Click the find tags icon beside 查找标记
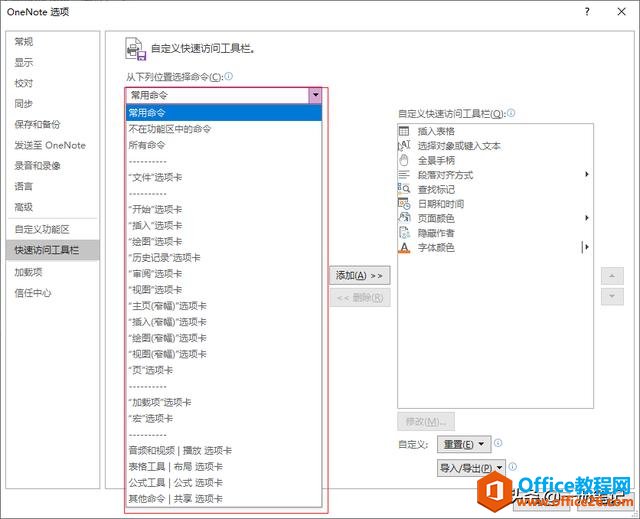 point(404,189)
